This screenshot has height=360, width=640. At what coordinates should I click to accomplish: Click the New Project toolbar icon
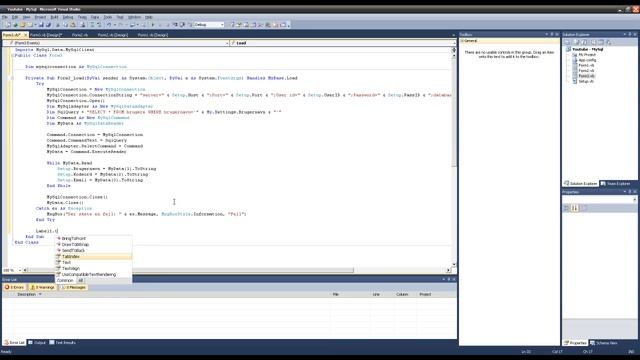coord(8,25)
